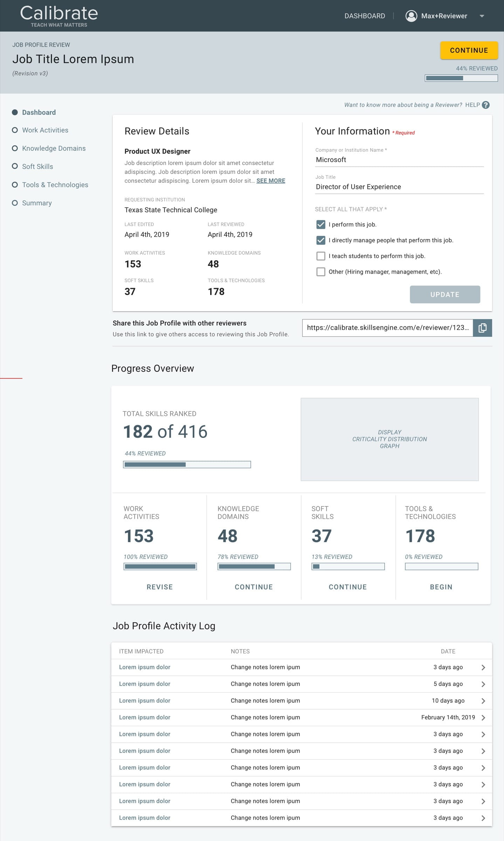Check the 'Other (Hiring manager, management, etc)' box
This screenshot has width=504, height=841.
pos(320,272)
